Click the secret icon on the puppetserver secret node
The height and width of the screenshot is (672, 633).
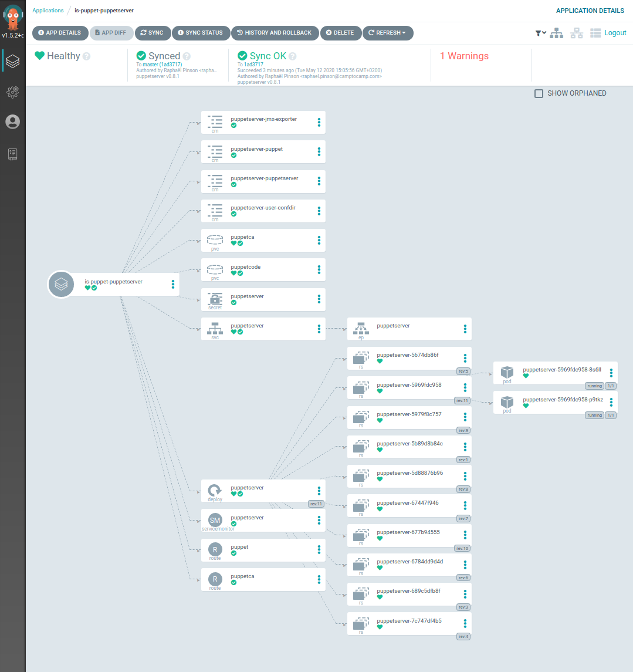(215, 299)
